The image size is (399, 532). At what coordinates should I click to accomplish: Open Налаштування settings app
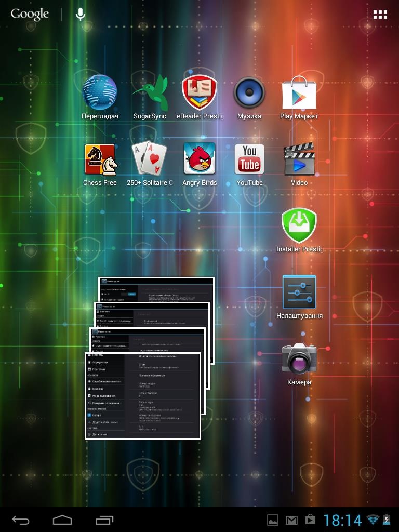pos(299,293)
